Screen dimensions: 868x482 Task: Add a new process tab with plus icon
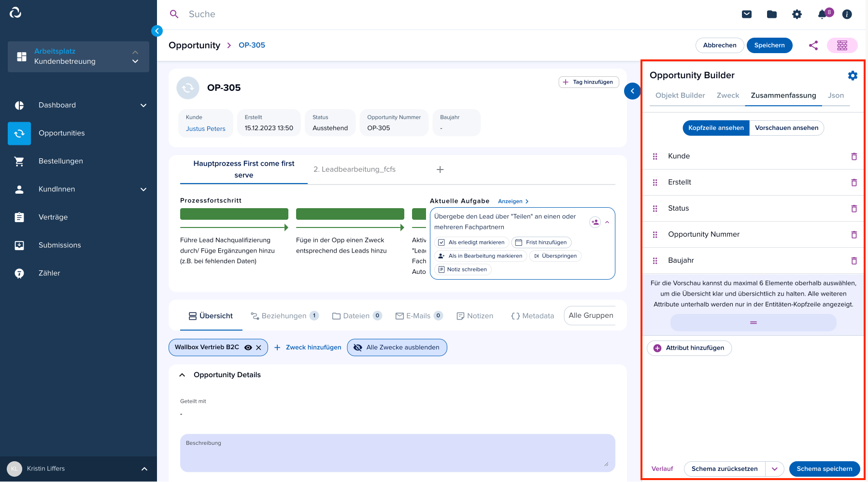[440, 170]
